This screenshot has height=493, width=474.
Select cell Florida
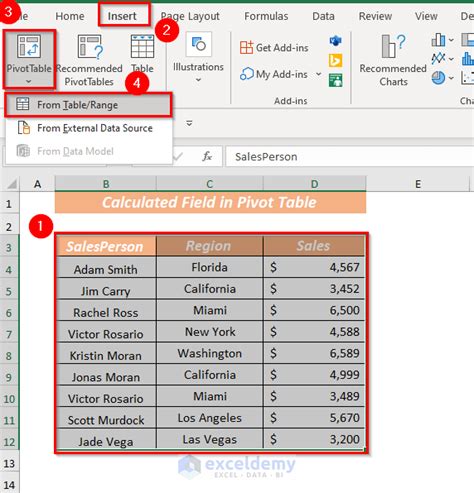pos(209,268)
